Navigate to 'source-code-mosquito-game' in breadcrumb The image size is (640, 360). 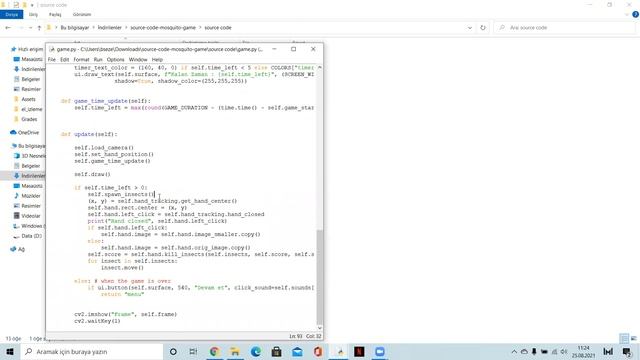tap(163, 28)
